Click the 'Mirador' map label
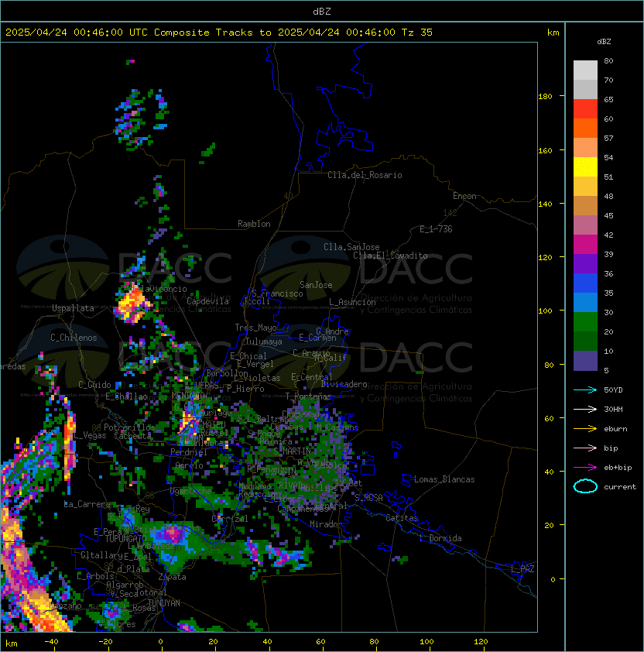The width and height of the screenshot is (644, 652). click(x=326, y=524)
